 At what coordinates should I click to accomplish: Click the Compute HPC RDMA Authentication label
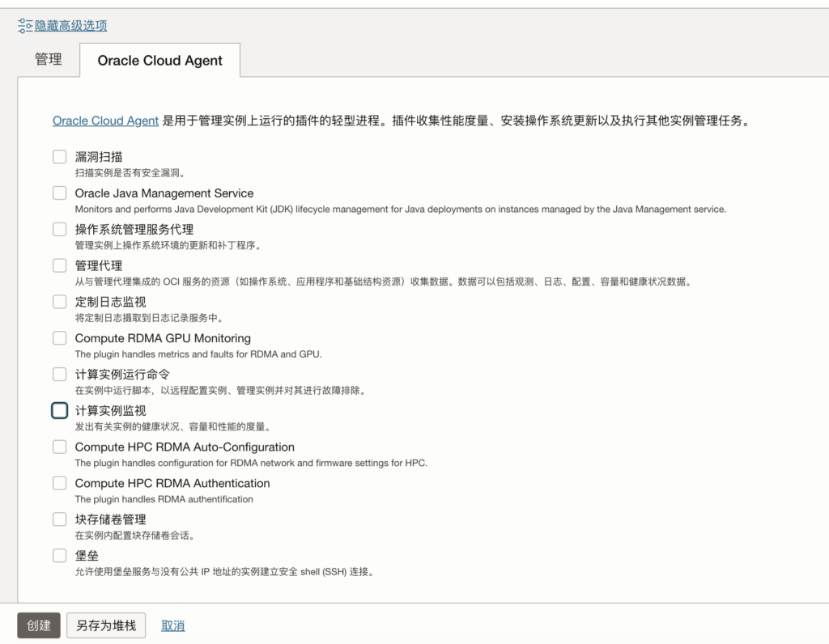(172, 483)
